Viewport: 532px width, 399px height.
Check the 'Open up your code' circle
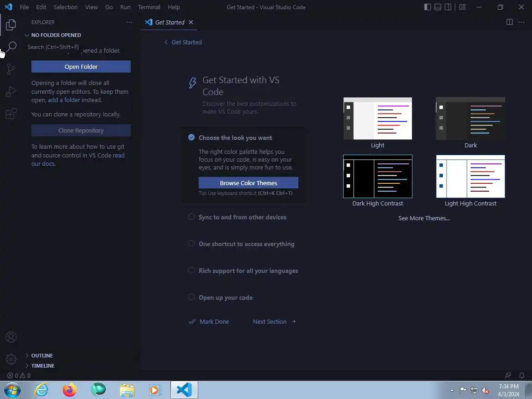click(191, 297)
